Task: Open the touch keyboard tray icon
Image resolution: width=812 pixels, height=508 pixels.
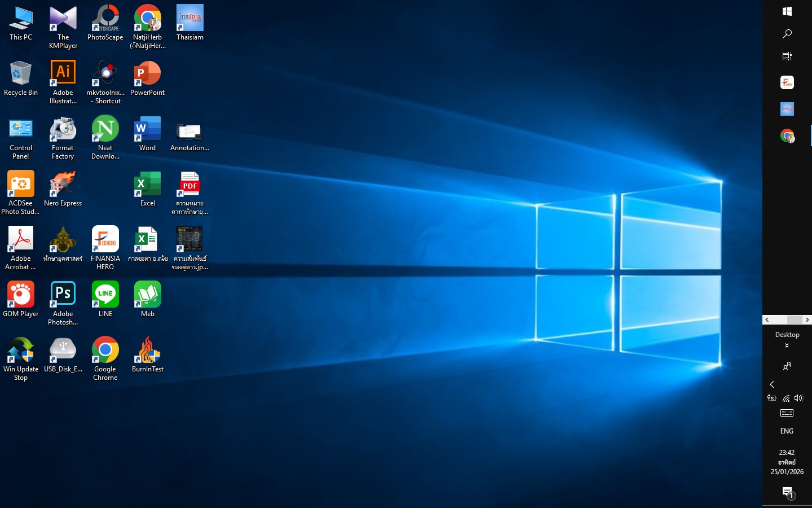Action: (787, 413)
